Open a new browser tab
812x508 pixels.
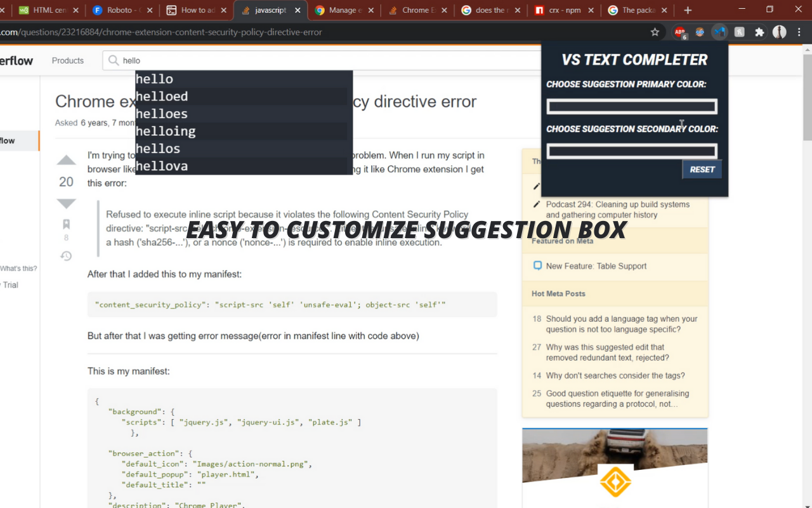[x=688, y=10]
